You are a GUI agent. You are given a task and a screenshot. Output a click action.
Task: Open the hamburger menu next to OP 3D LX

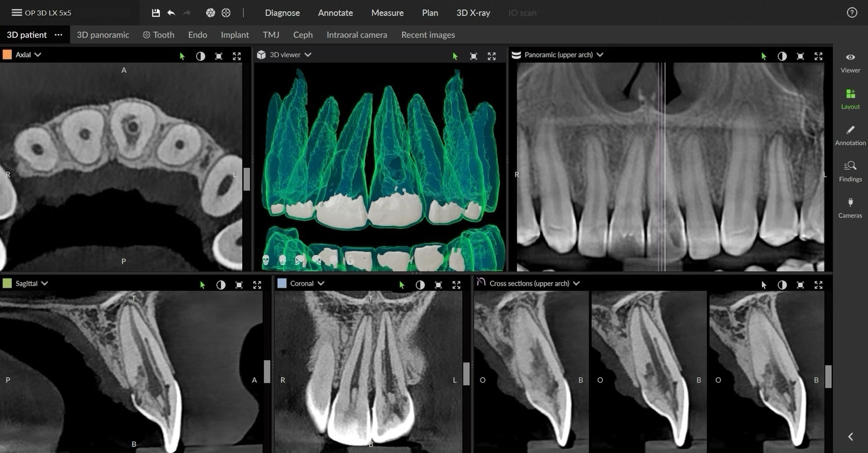[17, 13]
